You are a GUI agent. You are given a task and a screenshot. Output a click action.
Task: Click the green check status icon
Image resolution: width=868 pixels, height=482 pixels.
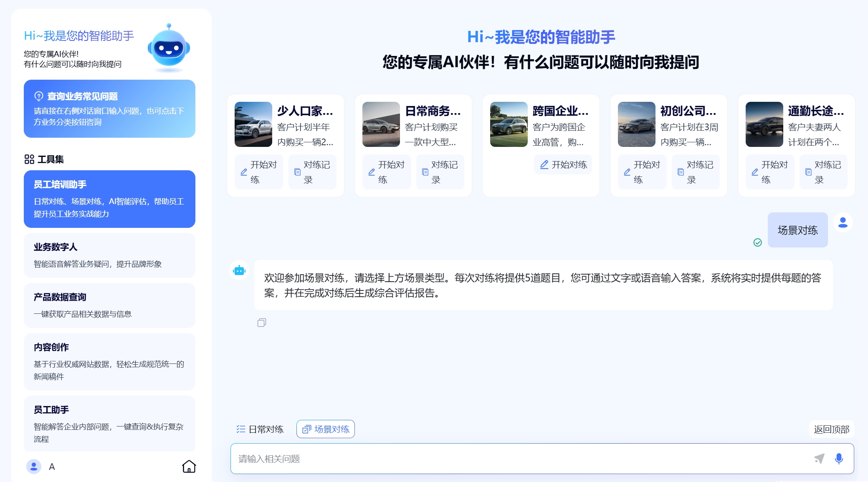point(757,242)
